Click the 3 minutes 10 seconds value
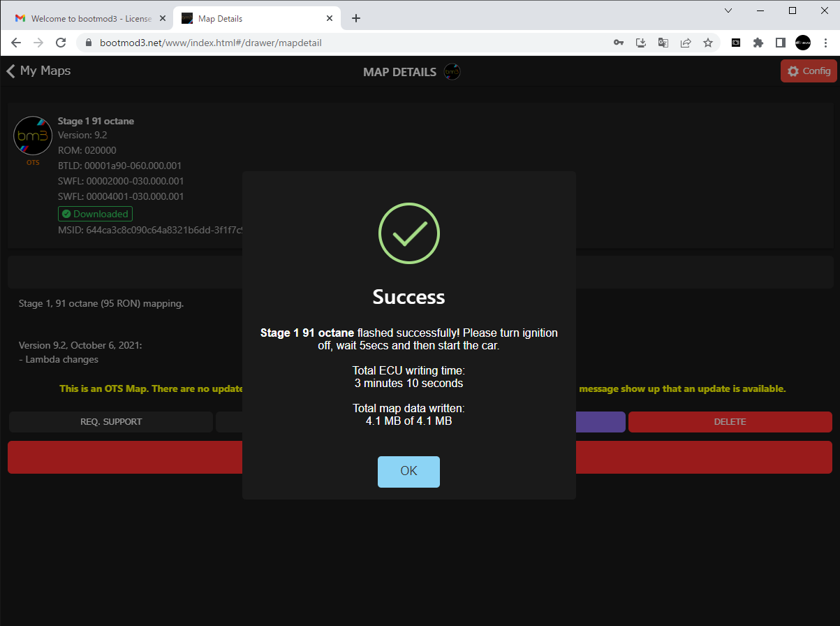 click(x=409, y=384)
